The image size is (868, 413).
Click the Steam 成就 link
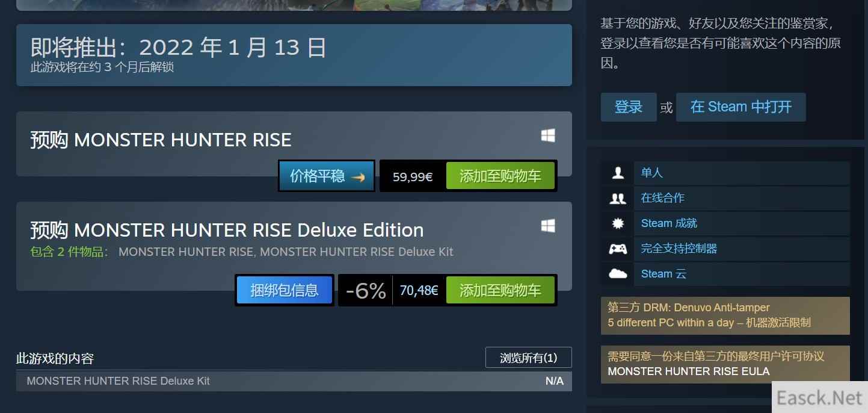669,223
